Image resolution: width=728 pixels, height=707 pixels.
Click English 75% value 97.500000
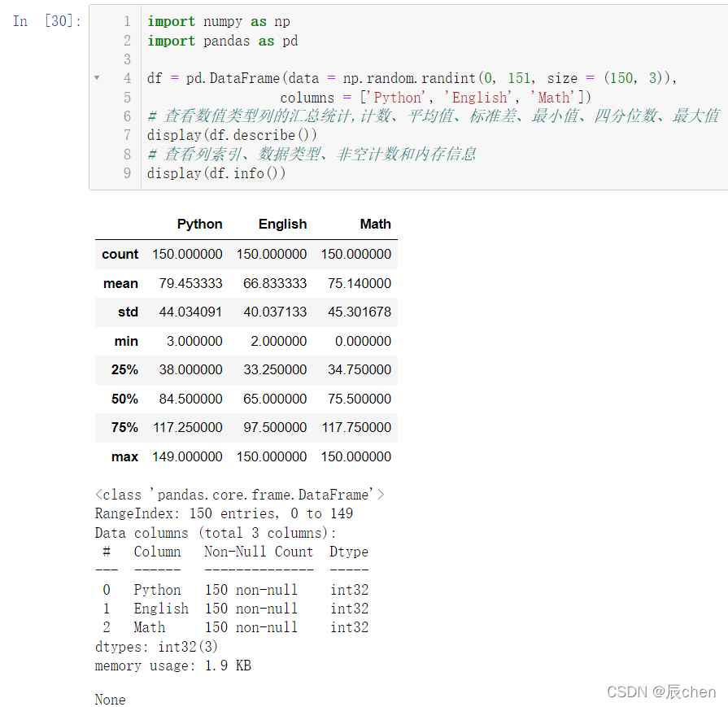[x=275, y=427]
